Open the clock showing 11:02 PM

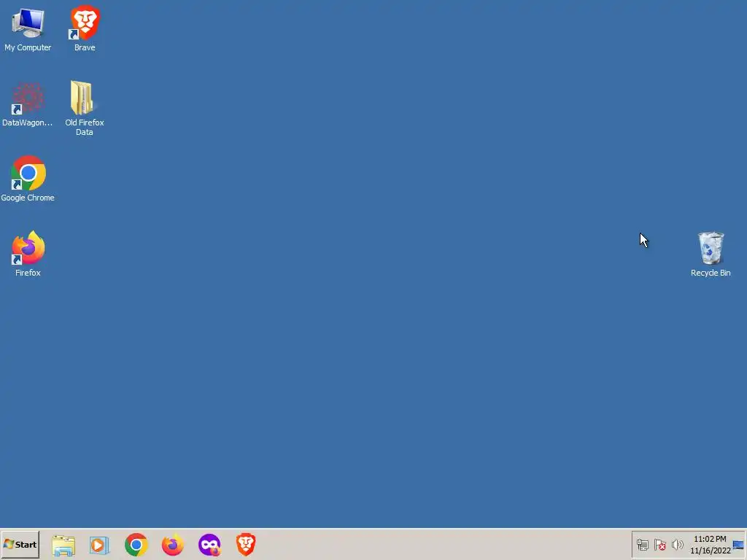711,545
